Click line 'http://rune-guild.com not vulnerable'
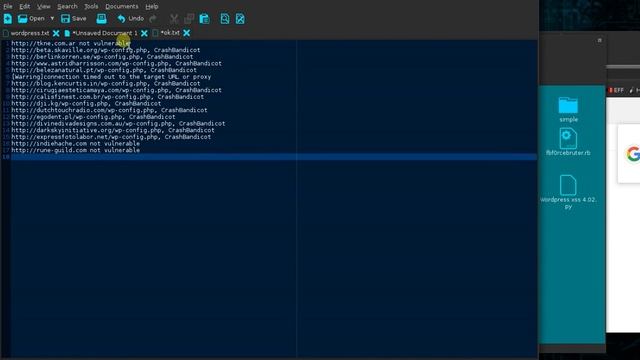Image resolution: width=640 pixels, height=360 pixels. [76, 150]
